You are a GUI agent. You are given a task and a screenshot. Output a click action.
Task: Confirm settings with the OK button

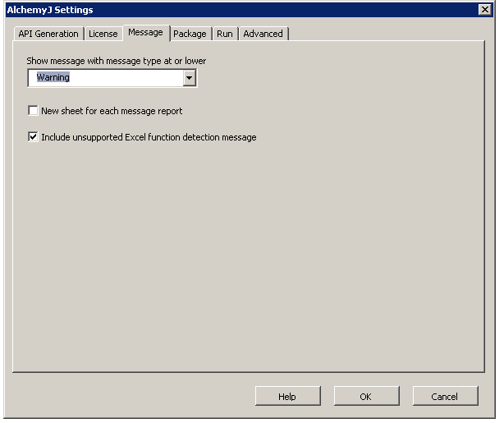(366, 397)
